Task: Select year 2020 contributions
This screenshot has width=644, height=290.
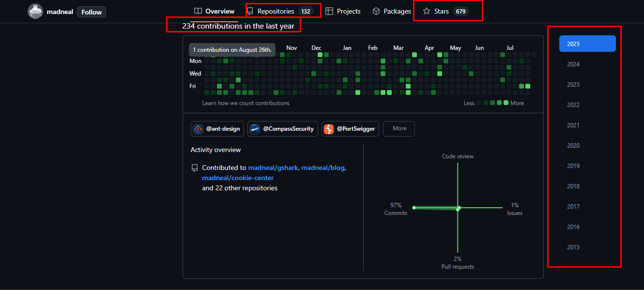Action: point(587,145)
